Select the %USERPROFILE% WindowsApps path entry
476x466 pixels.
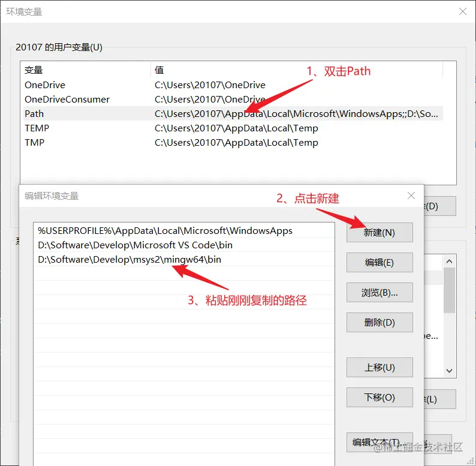pos(184,230)
